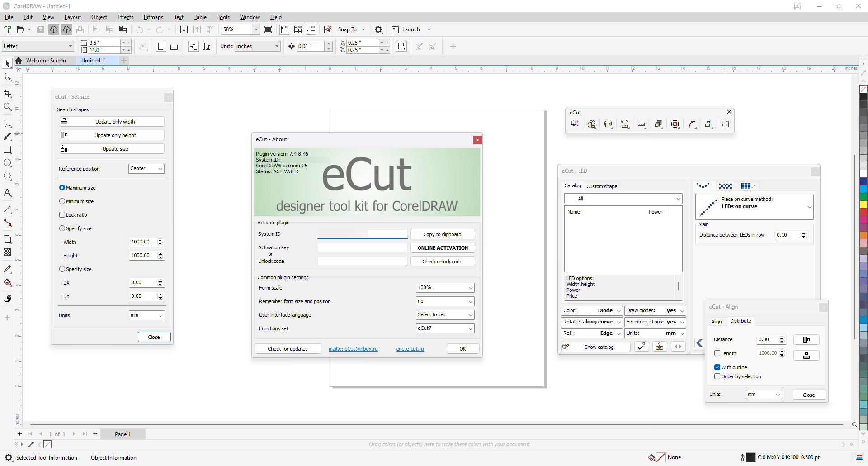Select the Text tool
This screenshot has width=868, height=466.
click(x=7, y=193)
